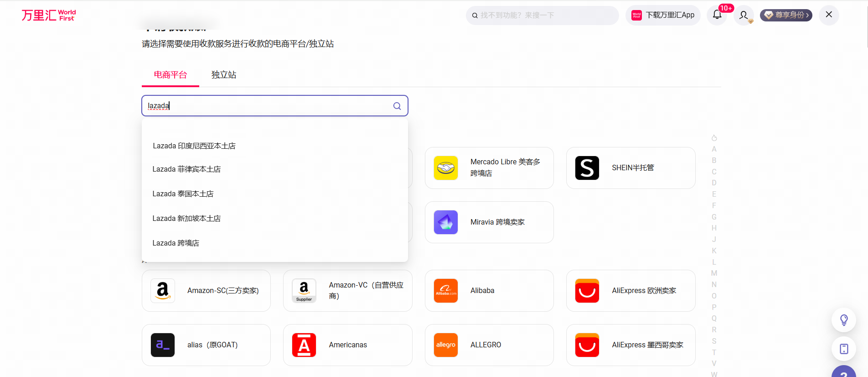Click 下载万里汇App button

tap(663, 15)
